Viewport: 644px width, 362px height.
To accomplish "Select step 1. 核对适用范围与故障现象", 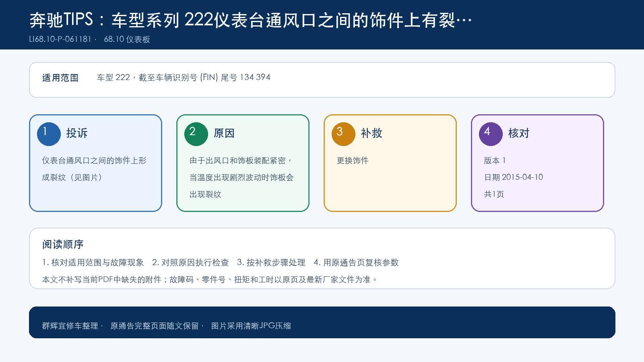I will tap(93, 263).
